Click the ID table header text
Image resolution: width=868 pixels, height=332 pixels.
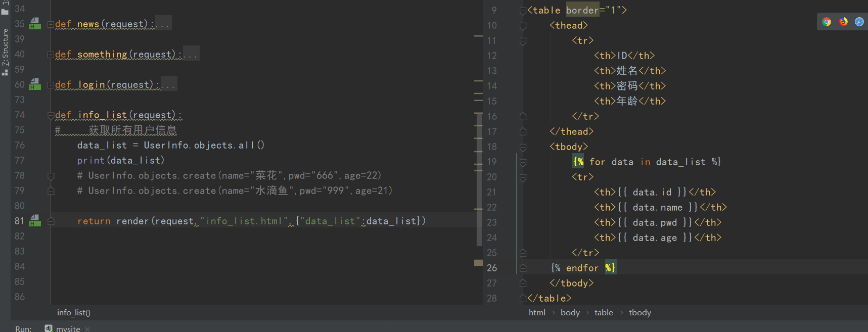622,56
